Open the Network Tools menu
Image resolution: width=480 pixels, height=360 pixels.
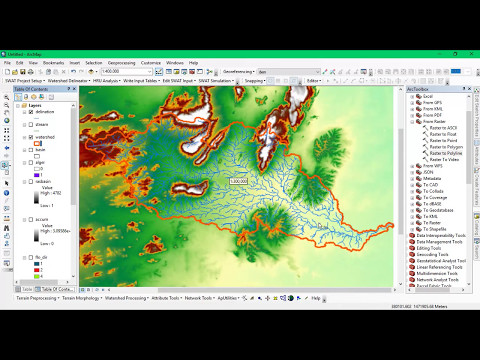pyautogui.click(x=199, y=298)
